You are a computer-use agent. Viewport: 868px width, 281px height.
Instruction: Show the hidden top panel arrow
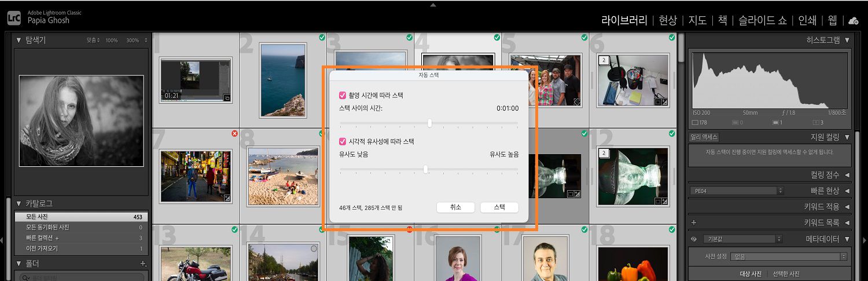click(433, 5)
